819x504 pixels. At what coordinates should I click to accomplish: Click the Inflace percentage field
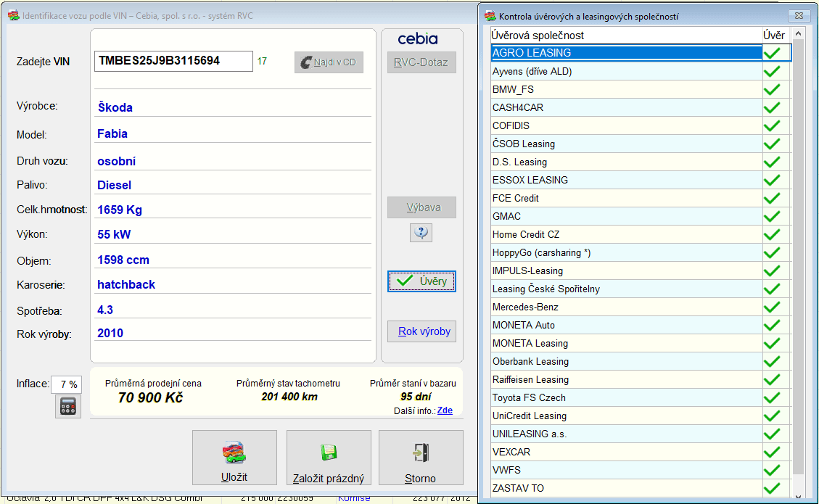click(x=66, y=384)
